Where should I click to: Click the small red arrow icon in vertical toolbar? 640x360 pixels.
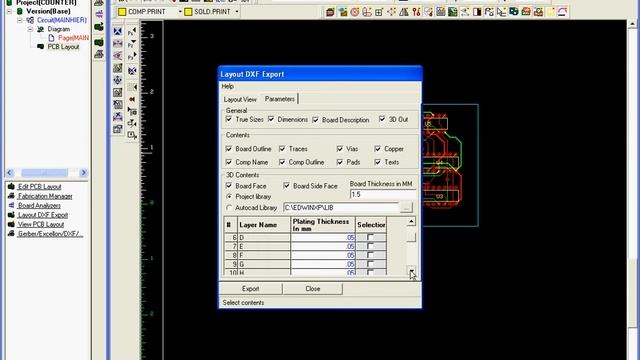[132, 99]
